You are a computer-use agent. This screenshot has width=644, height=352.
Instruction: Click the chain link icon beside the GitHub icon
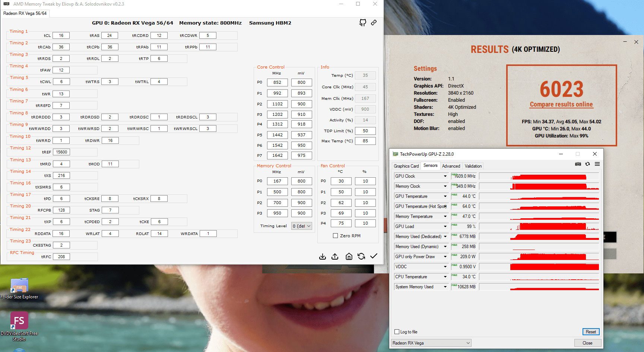pyautogui.click(x=374, y=23)
